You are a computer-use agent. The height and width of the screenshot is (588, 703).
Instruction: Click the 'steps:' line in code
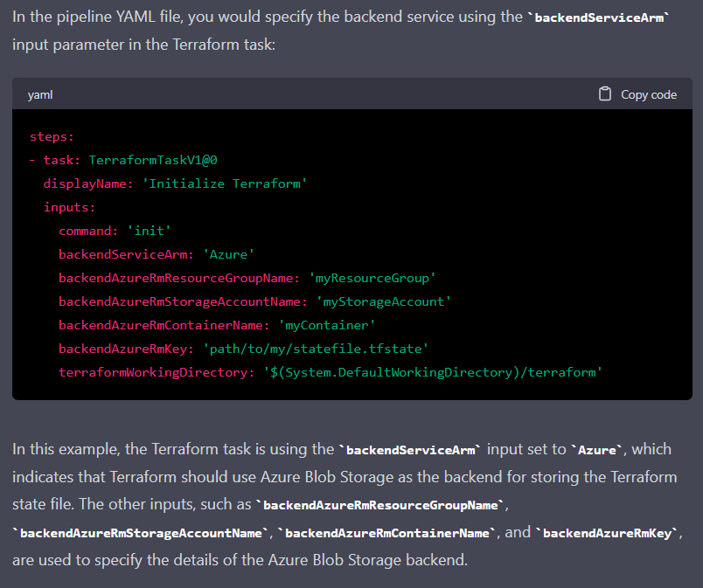coord(52,136)
